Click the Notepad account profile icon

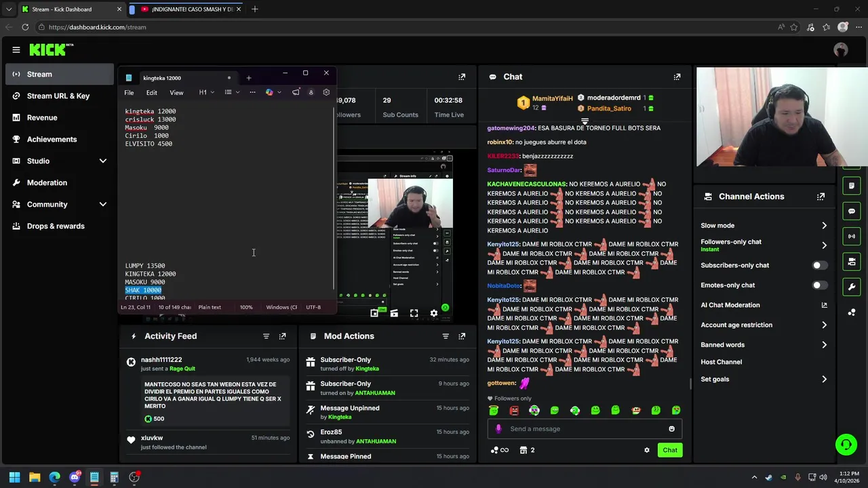coord(311,92)
